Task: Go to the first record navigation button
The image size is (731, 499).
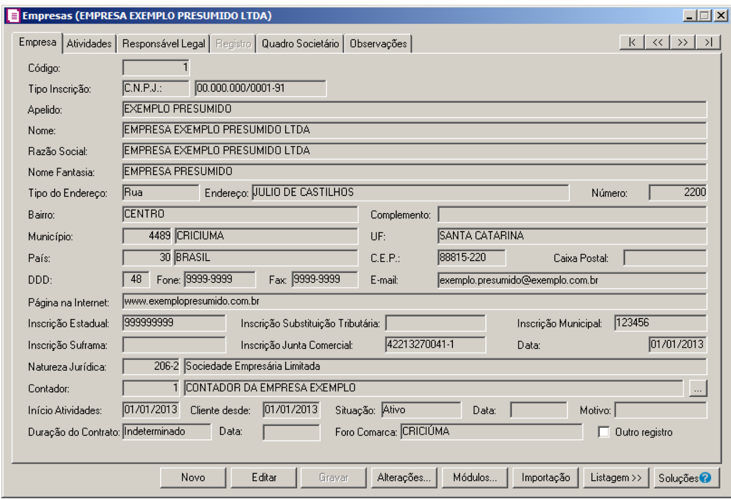Action: point(632,43)
